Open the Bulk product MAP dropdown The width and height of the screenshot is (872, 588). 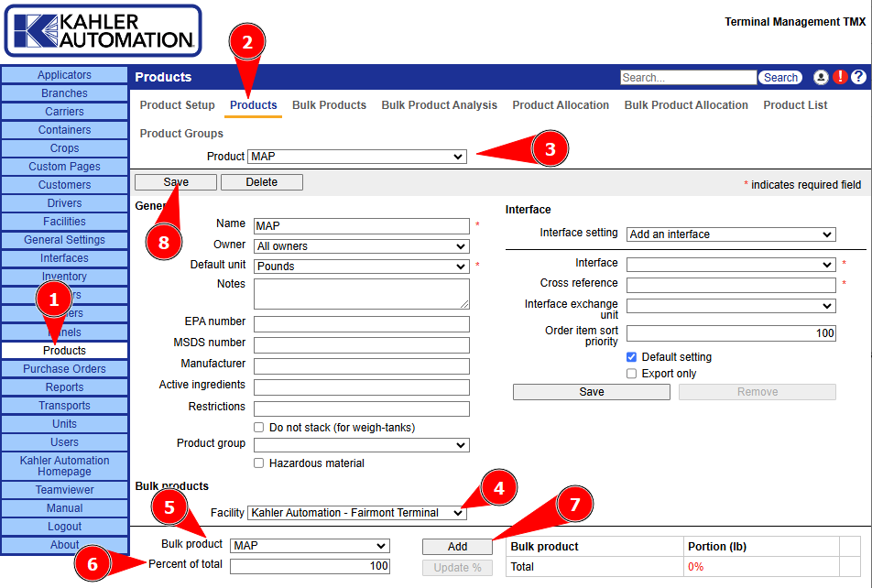coord(310,546)
